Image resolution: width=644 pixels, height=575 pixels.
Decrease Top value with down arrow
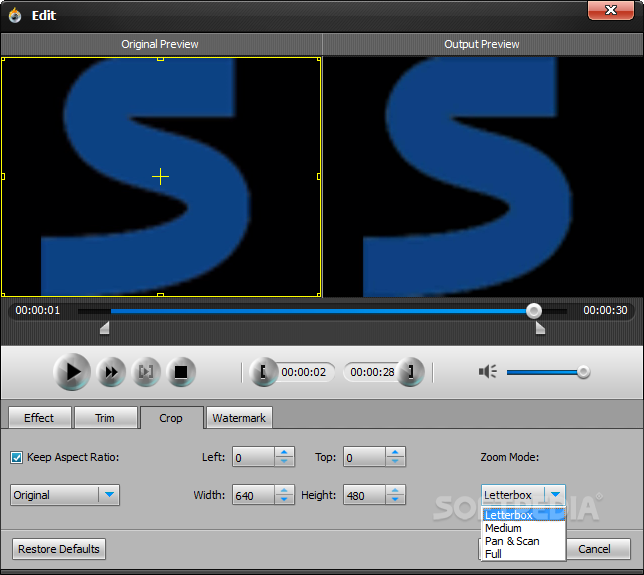(x=395, y=462)
